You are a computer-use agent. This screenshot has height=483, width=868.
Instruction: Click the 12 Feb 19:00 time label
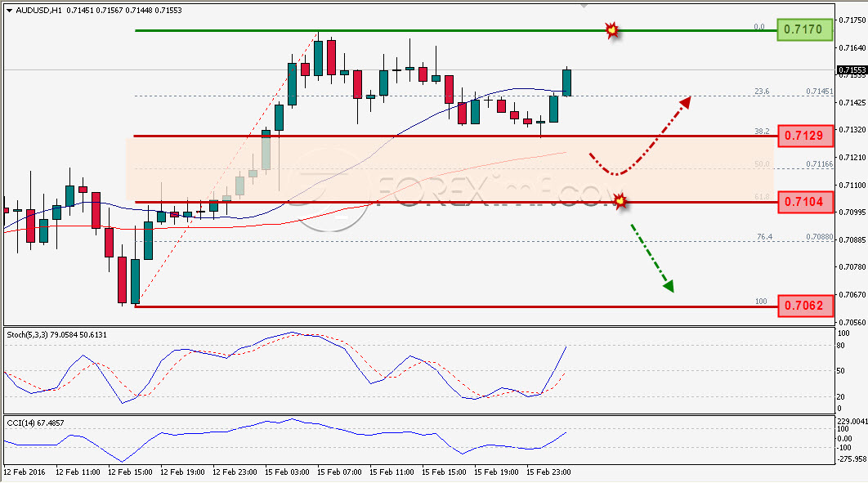pos(182,472)
